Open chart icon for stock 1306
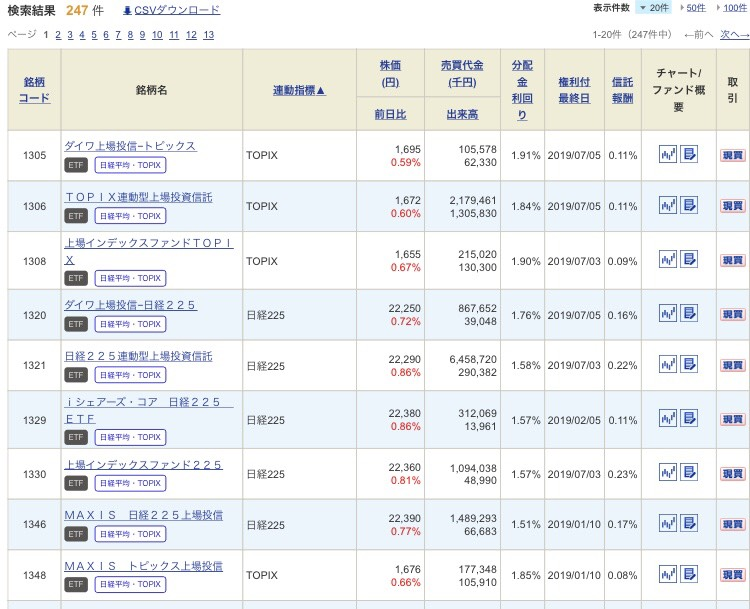Image resolution: width=750 pixels, height=609 pixels. pyautogui.click(x=668, y=206)
